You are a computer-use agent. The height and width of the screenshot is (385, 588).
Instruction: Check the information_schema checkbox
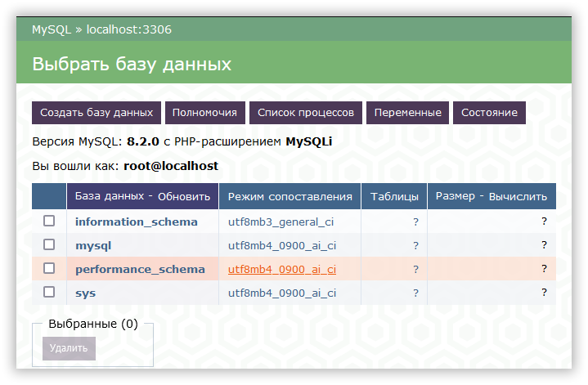tap(49, 221)
